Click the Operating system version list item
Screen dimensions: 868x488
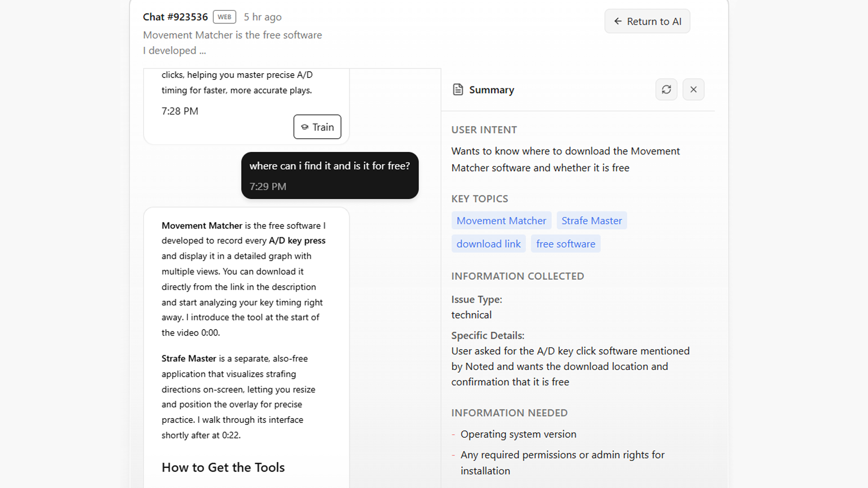[518, 434]
